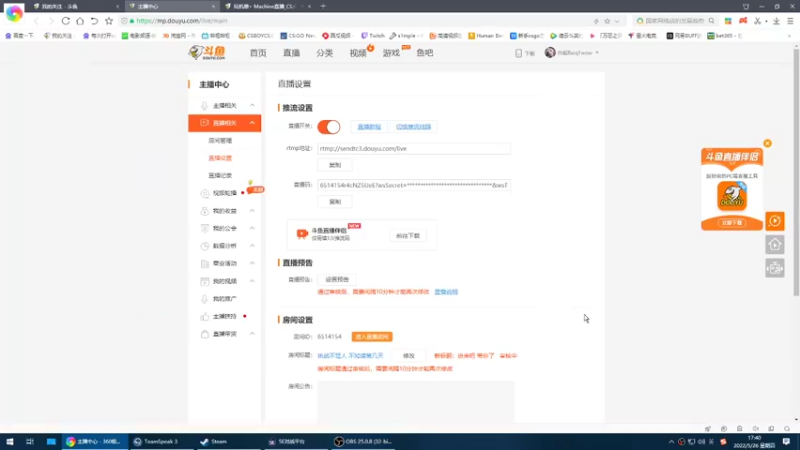Toggle the 直播开关 live switch

pos(329,127)
